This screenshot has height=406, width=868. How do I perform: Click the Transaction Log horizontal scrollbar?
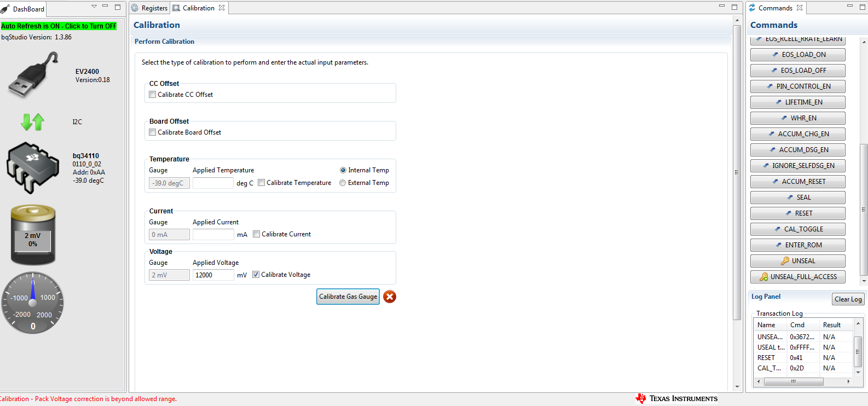pos(793,381)
